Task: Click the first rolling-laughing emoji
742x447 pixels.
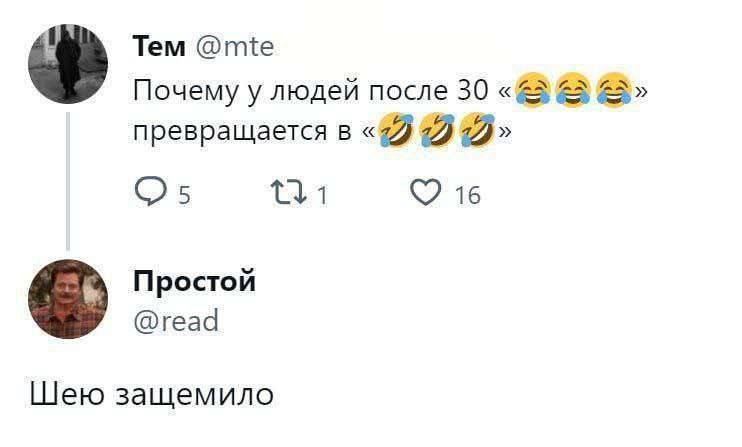Action: click(396, 132)
